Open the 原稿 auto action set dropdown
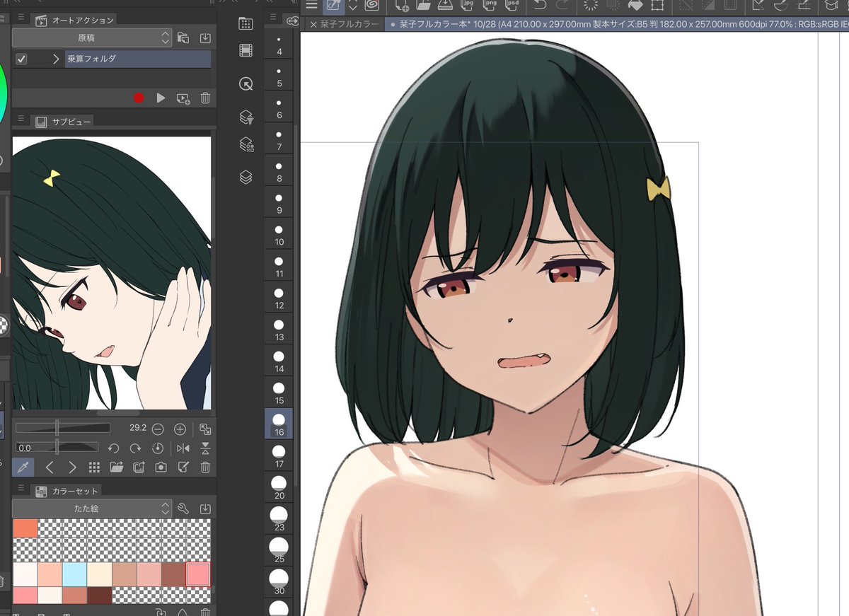 coord(92,37)
